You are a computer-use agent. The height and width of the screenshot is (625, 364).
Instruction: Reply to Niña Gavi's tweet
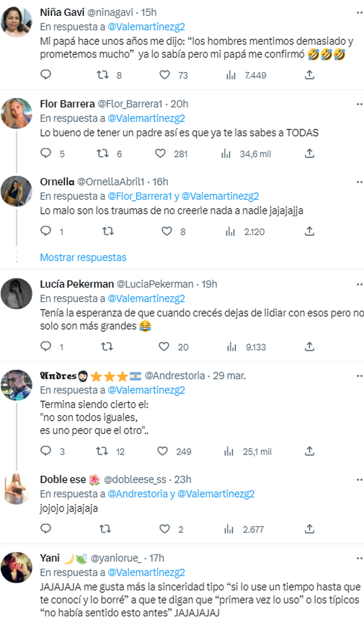pos(46,75)
